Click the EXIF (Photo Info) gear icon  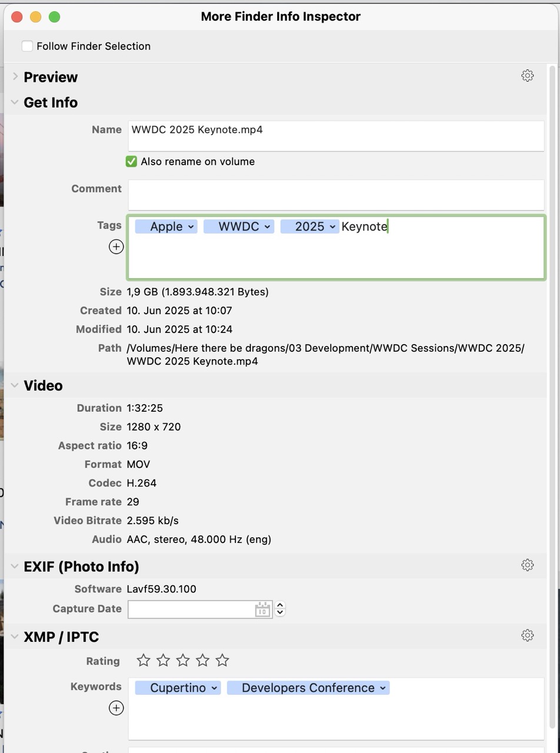coord(526,564)
